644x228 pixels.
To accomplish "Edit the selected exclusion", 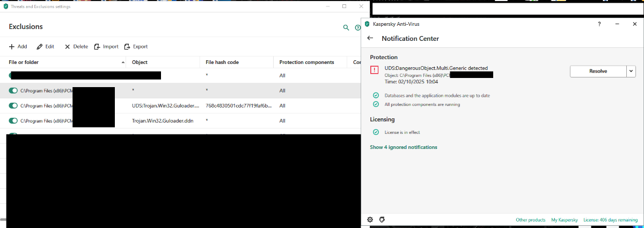I will 45,47.
